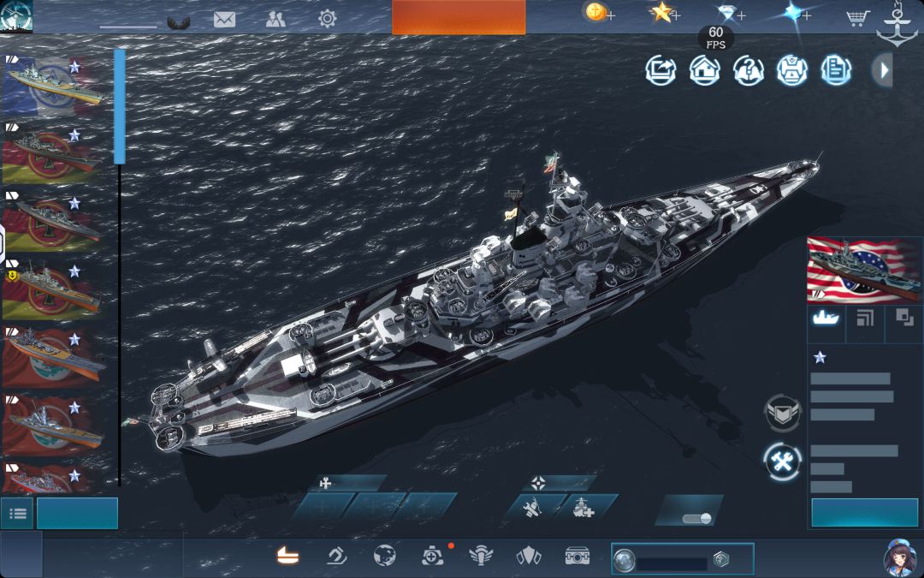Select the ship with yellow rank badge
The width and height of the screenshot is (924, 578).
tap(54, 289)
